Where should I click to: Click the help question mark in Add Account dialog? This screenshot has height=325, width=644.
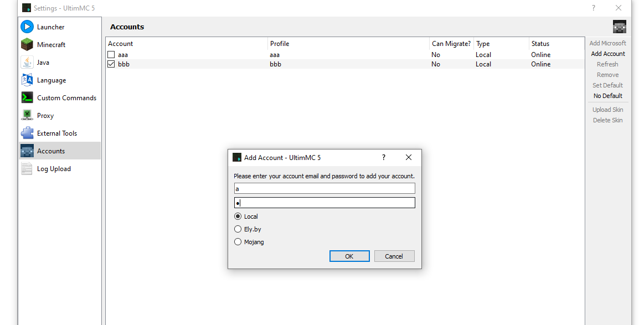(384, 157)
